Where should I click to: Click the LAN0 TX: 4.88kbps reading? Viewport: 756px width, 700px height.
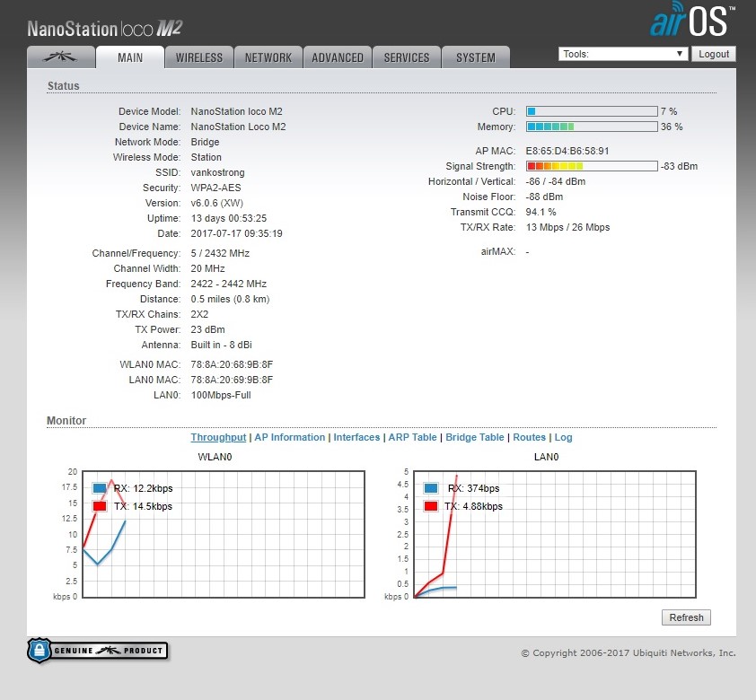click(473, 506)
